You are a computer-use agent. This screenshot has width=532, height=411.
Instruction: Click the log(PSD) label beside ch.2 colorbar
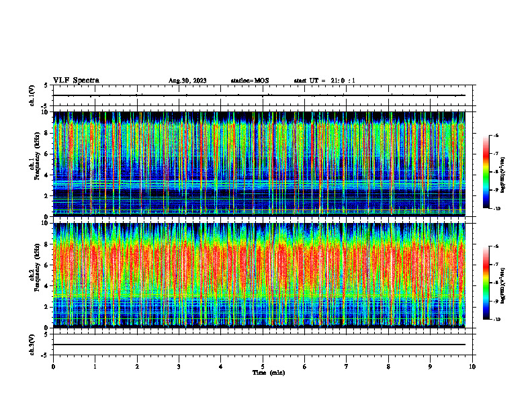pyautogui.click(x=503, y=285)
